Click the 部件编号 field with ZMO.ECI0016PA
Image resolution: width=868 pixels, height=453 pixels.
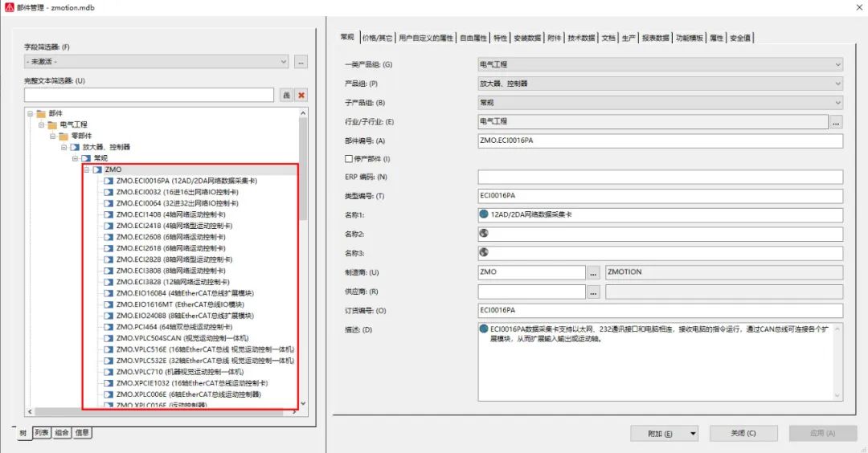click(660, 141)
